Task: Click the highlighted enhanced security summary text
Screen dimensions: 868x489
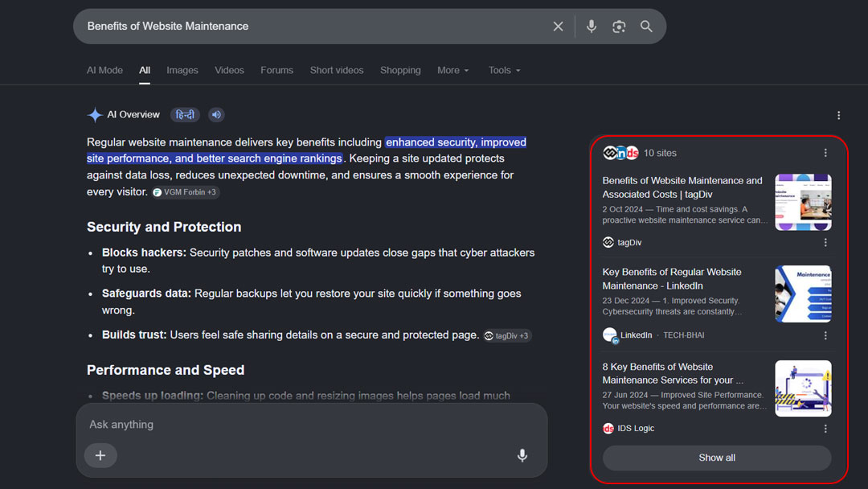Action: 306,150
